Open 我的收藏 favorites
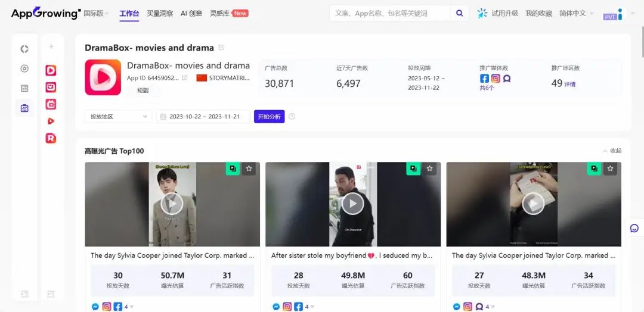 coord(538,13)
